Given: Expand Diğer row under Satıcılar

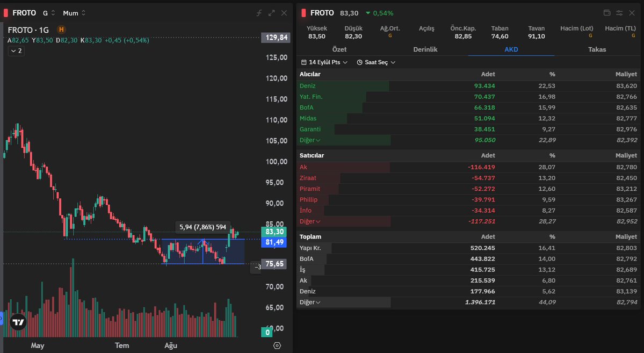Looking at the screenshot, I should pyautogui.click(x=310, y=221).
